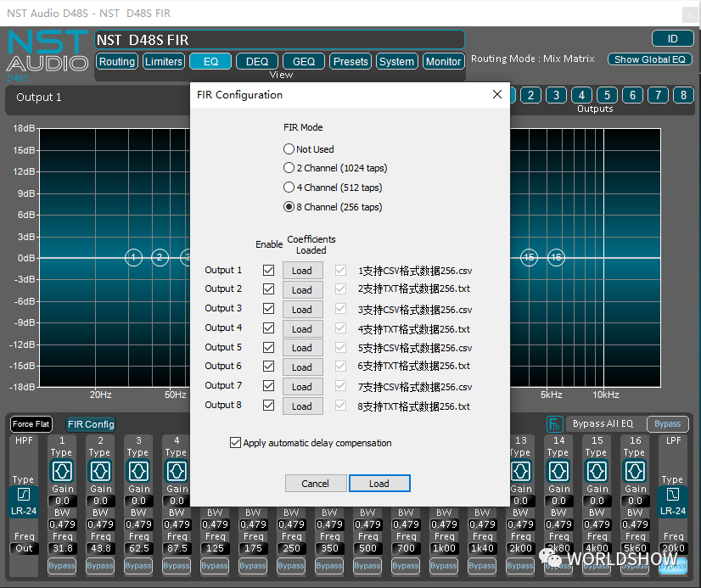Toggle Enable checkbox for Output 3
The width and height of the screenshot is (701, 588).
tap(269, 308)
